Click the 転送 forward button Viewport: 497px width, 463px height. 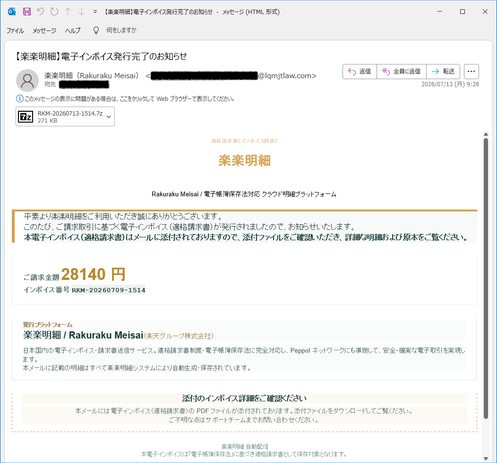coord(443,71)
